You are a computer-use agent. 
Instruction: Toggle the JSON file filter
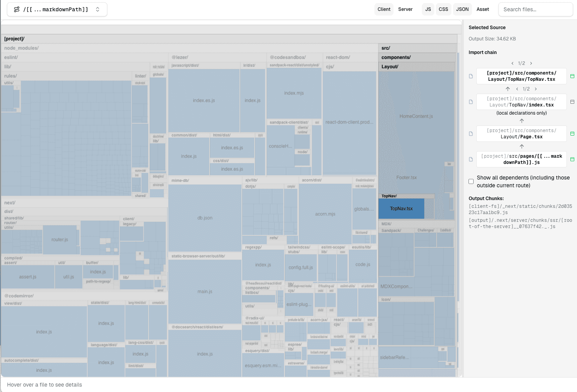(462, 9)
